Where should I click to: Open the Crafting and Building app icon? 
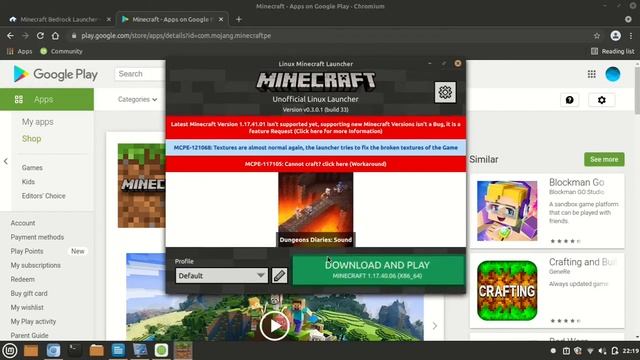507,291
